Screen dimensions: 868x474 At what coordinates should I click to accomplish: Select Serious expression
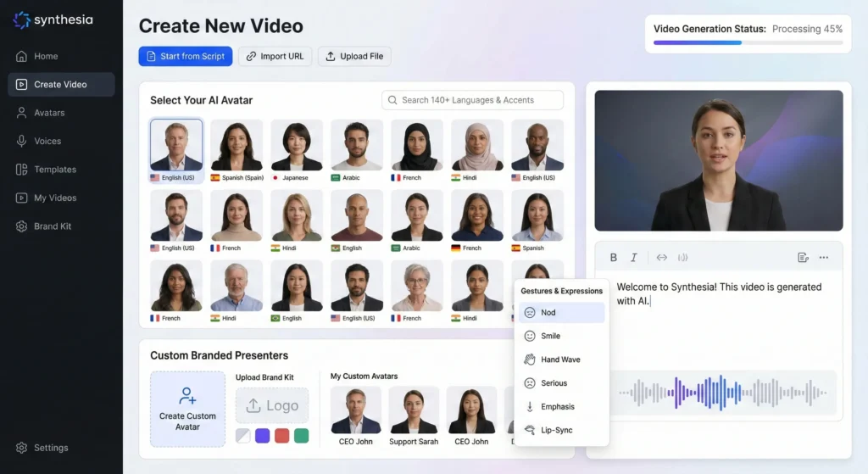(x=561, y=383)
